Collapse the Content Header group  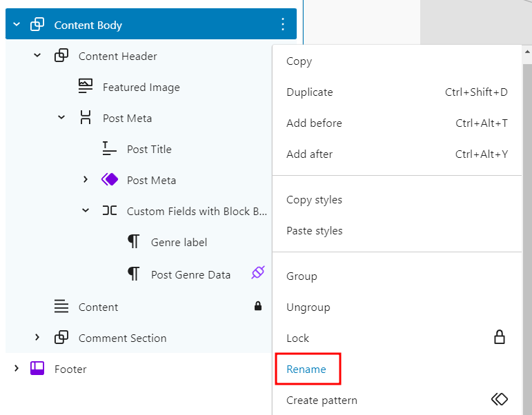tap(37, 56)
